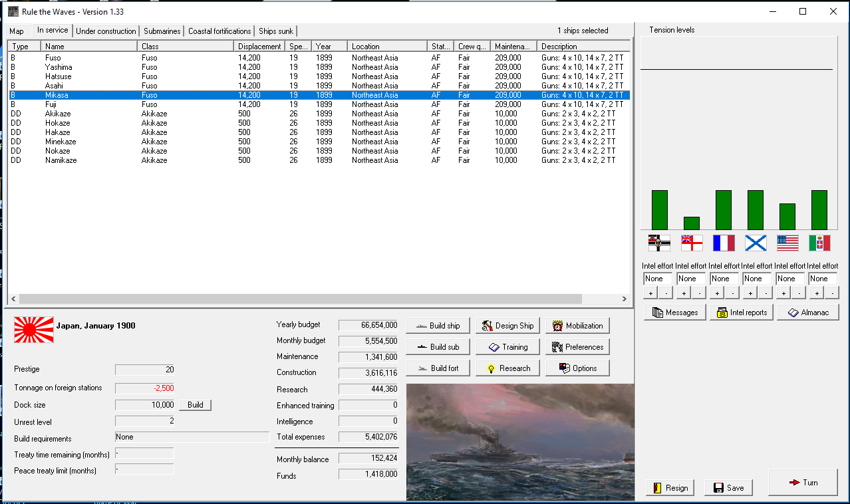
Task: Decrease intel effort on Britain
Action: point(699,293)
